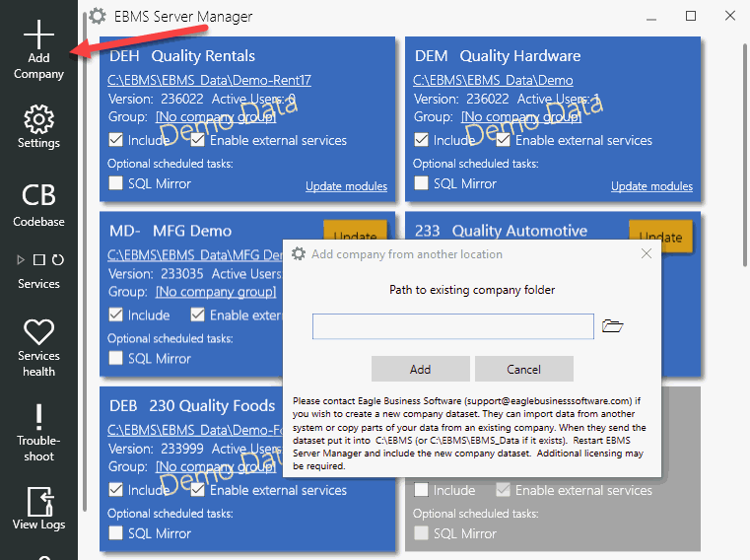
Task: Minimize the EBMS Server Manager window
Action: coord(651,17)
